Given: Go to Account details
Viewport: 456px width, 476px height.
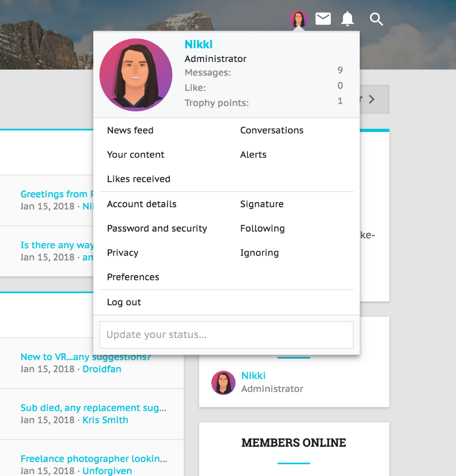Looking at the screenshot, I should (142, 204).
